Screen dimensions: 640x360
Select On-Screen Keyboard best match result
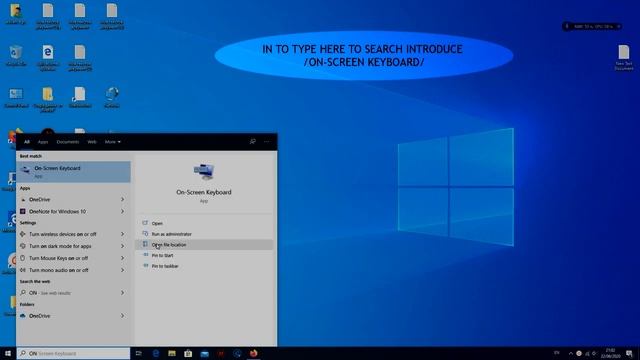[x=73, y=172]
